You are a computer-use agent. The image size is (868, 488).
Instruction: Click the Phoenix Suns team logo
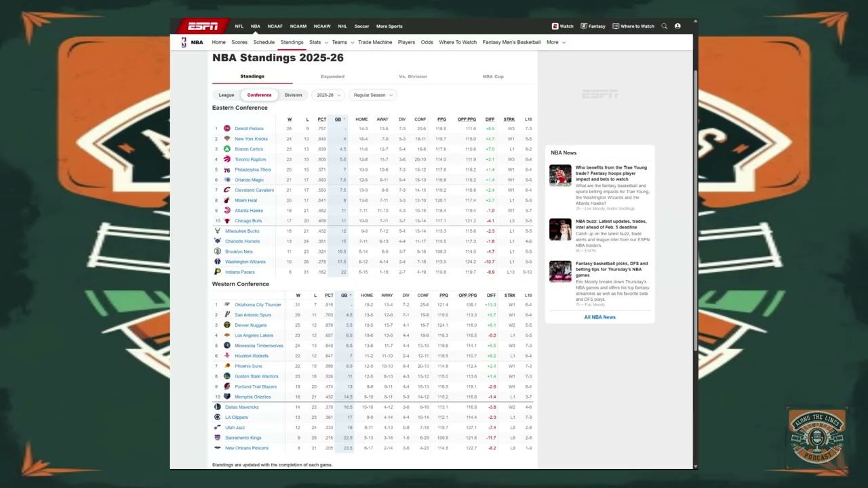(x=227, y=366)
